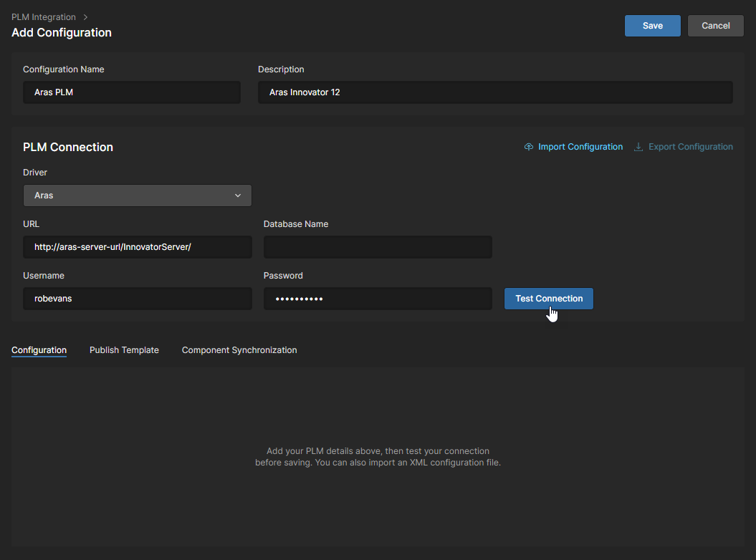
Task: Save the new configuration
Action: [x=652, y=26]
